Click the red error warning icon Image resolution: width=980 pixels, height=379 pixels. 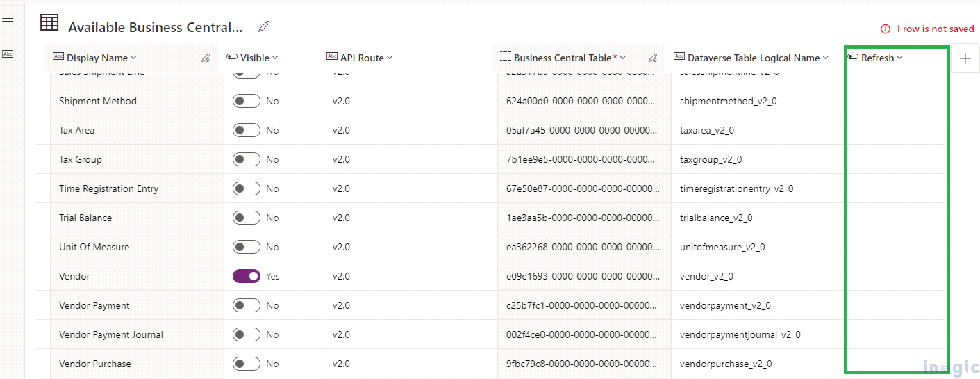(885, 29)
